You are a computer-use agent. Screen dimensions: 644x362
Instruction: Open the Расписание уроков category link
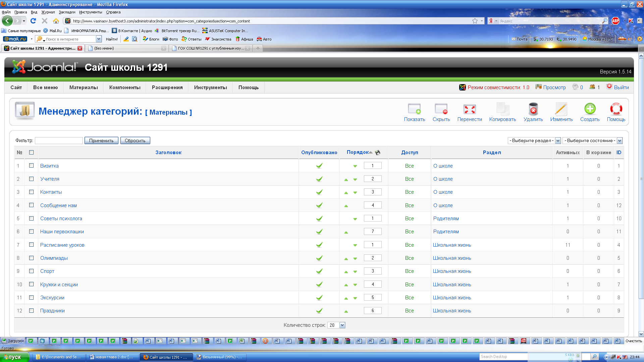point(62,245)
